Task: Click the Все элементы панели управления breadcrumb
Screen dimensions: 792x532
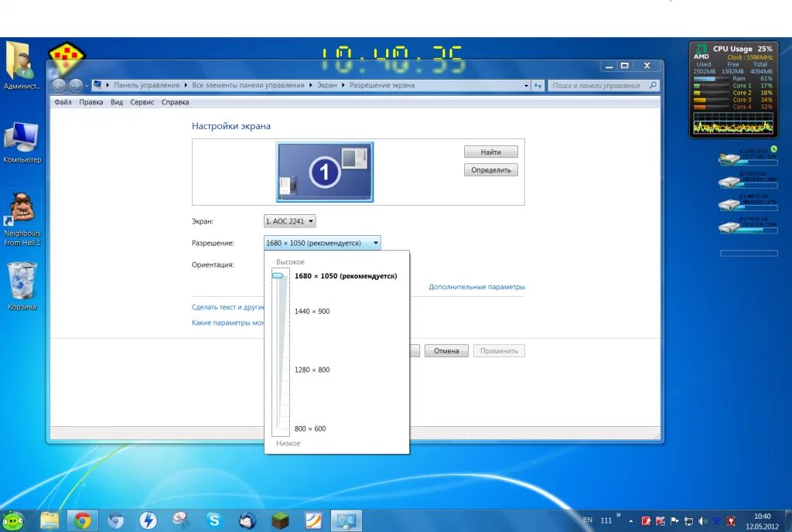Action: pyautogui.click(x=248, y=85)
